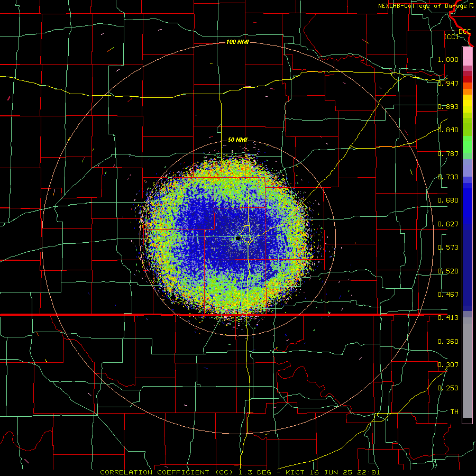Select the 0.520 color scale value
Screen dimensions: 476x476
tap(448, 271)
